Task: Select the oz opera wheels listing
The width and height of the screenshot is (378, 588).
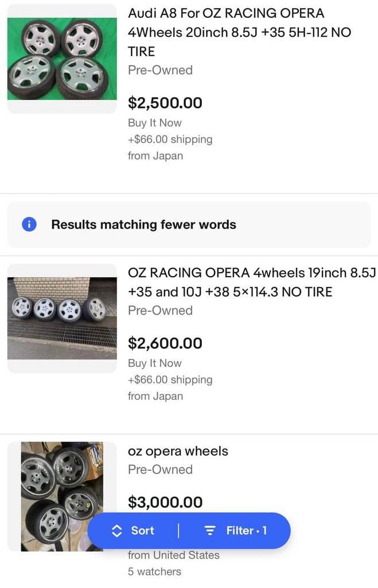Action: [x=178, y=451]
